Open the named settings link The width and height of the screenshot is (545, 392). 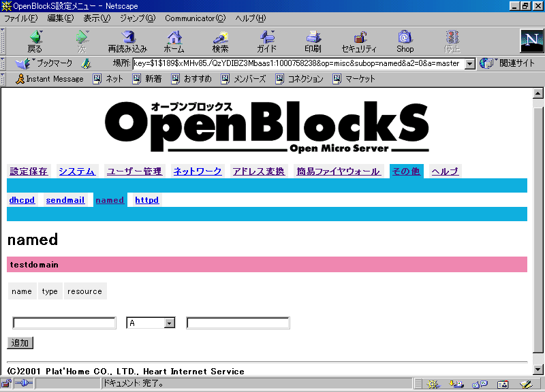pos(110,200)
